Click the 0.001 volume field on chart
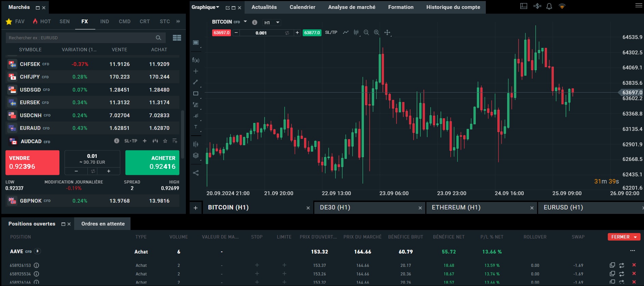Viewport: 644px width, 286px height. coord(261,33)
